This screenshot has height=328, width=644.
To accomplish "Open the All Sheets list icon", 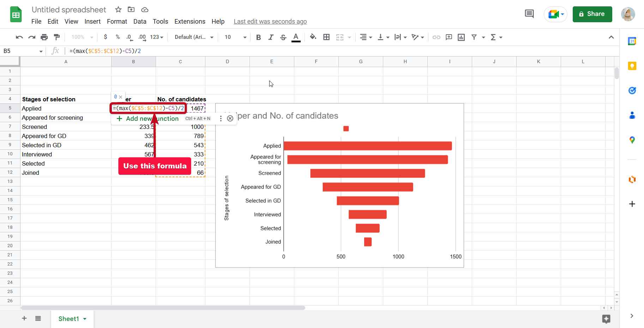I will click(x=38, y=318).
